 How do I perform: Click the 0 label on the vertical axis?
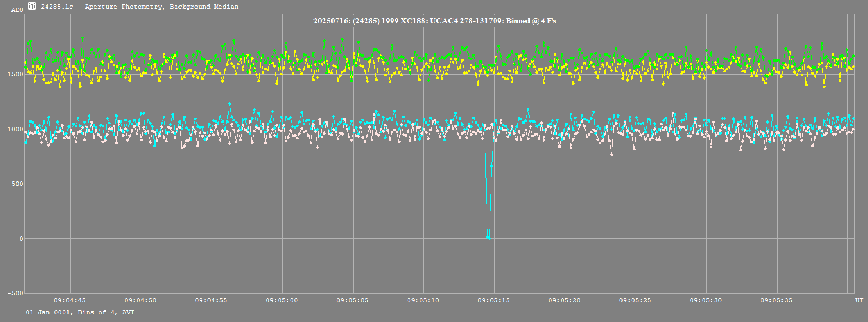point(21,239)
